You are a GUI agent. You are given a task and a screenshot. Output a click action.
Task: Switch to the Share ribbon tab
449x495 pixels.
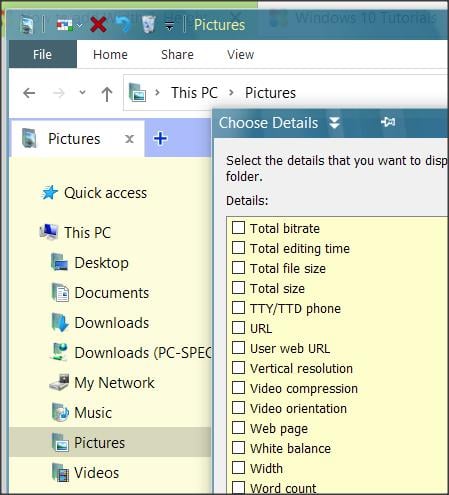click(x=177, y=54)
